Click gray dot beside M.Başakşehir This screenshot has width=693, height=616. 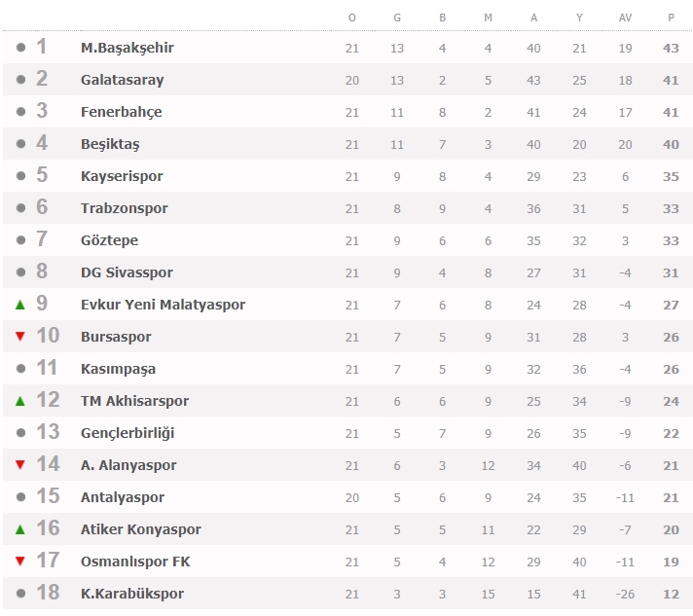[20, 48]
